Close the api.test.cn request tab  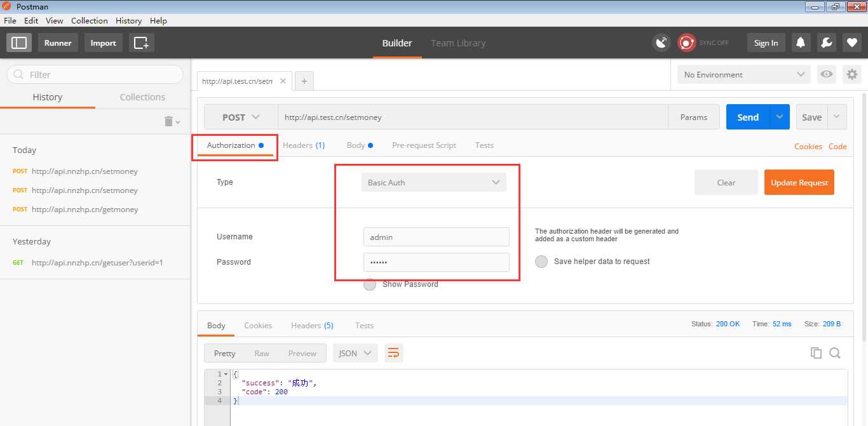283,81
